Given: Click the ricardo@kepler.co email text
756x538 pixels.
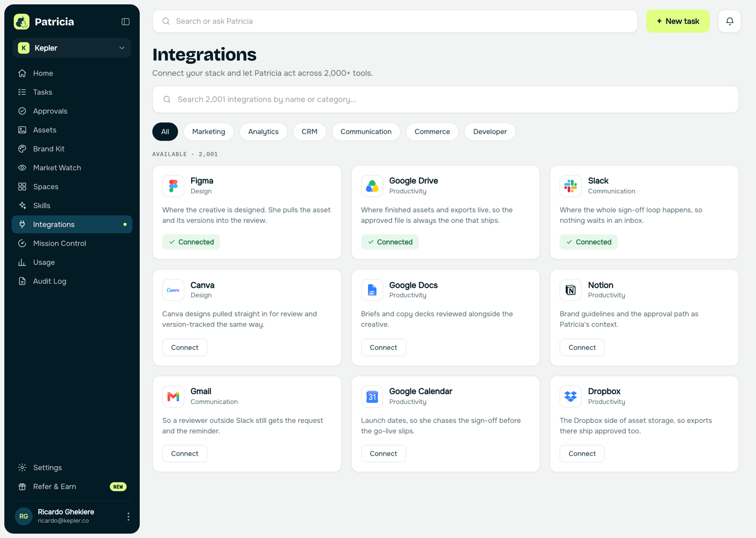Looking at the screenshot, I should 63,521.
